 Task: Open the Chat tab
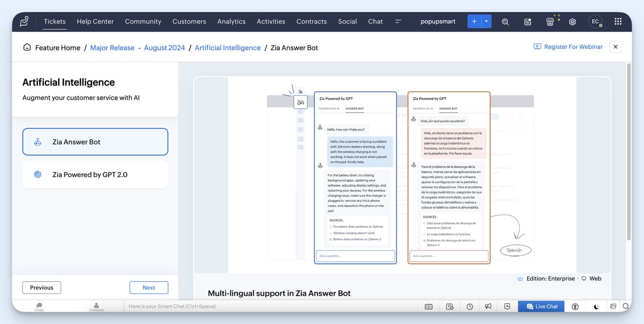coord(375,22)
